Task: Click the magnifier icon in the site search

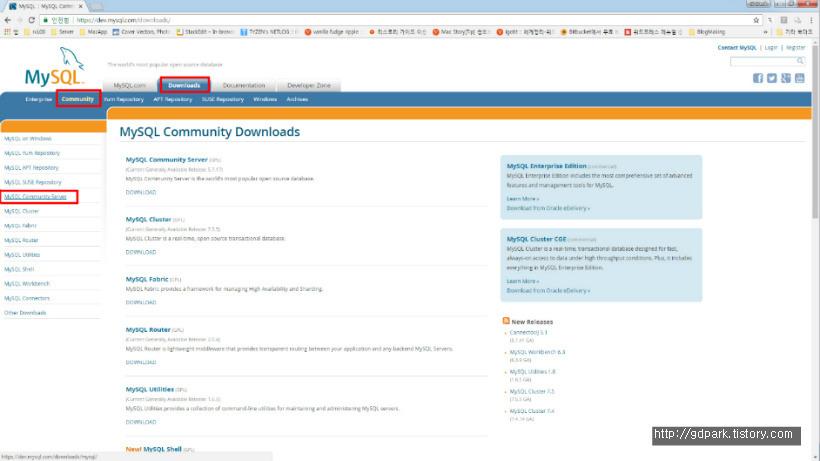Action: click(x=800, y=61)
